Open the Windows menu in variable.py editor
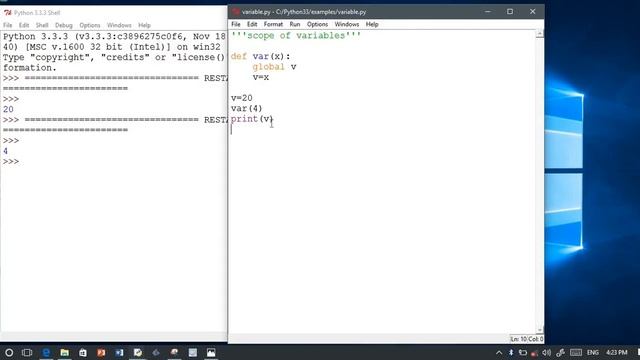The width and height of the screenshot is (640, 360). [x=347, y=24]
